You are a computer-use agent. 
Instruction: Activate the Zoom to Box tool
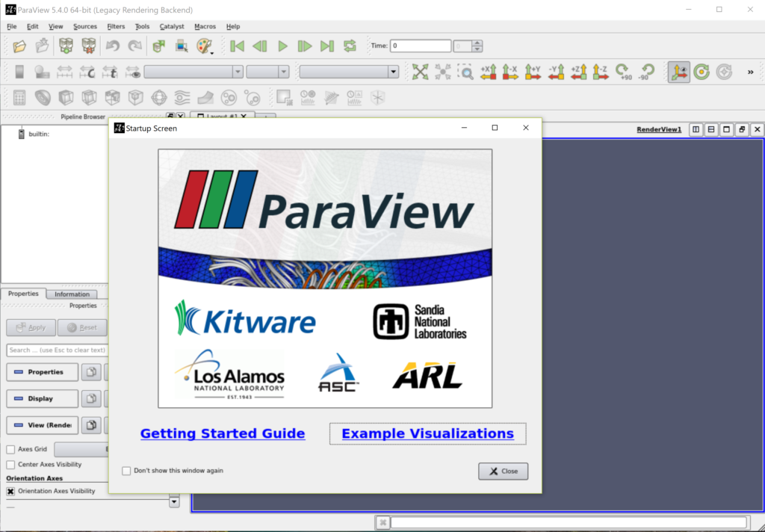pos(466,72)
